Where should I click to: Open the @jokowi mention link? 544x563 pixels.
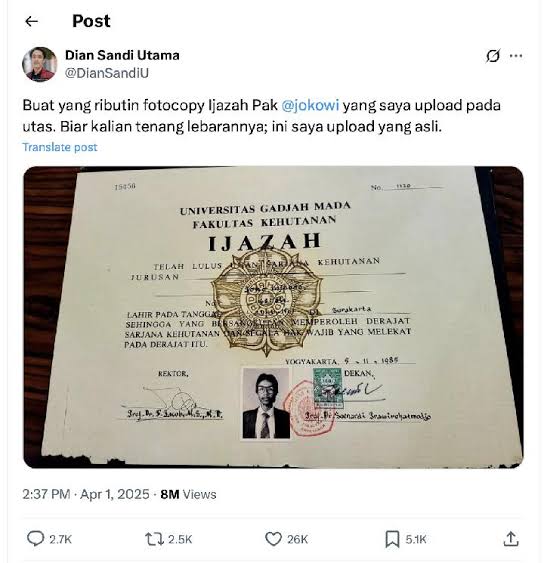click(x=310, y=106)
